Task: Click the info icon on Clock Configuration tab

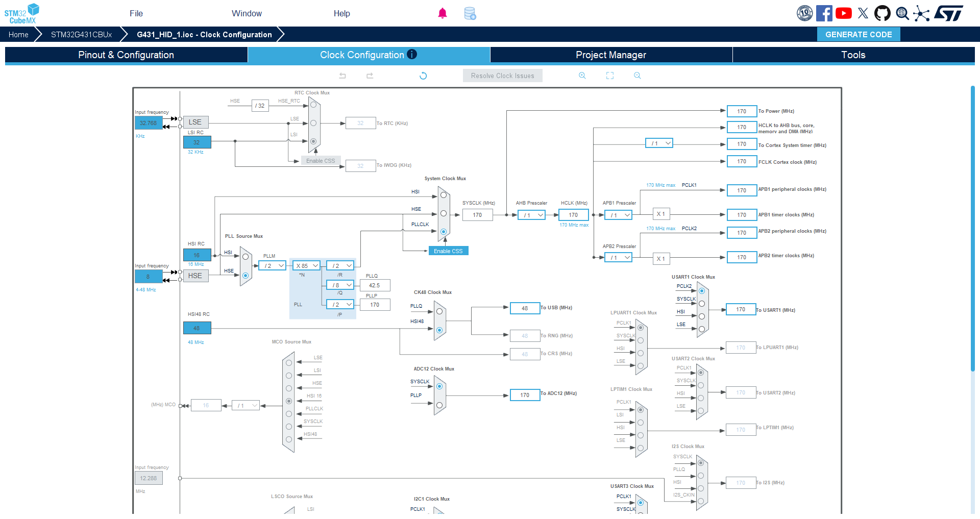Action: [412, 54]
